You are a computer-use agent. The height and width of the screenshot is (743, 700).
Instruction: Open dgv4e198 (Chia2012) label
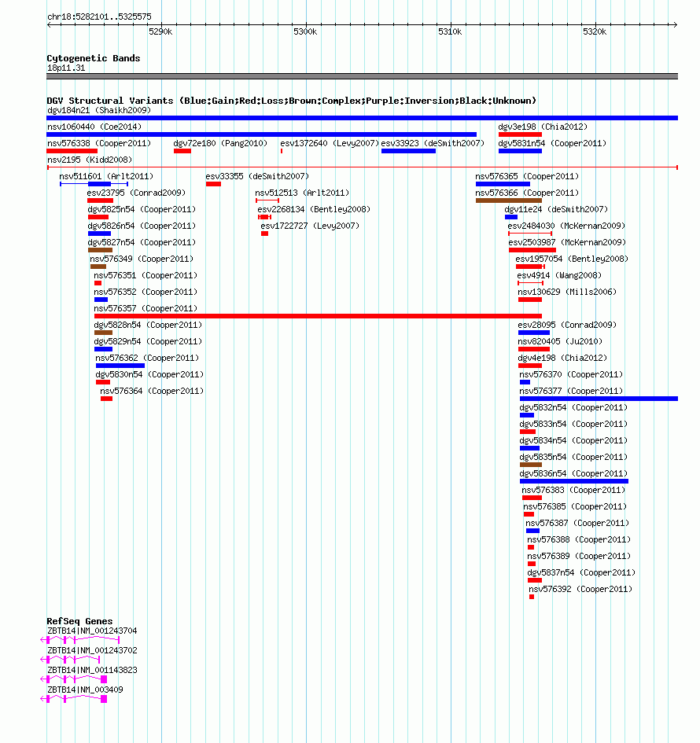[x=562, y=359]
